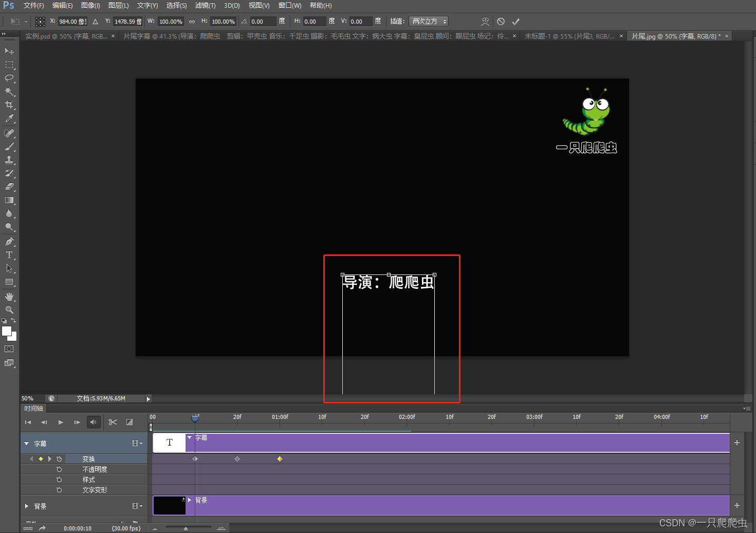Select the Rectangular Marquee tool

click(9, 65)
